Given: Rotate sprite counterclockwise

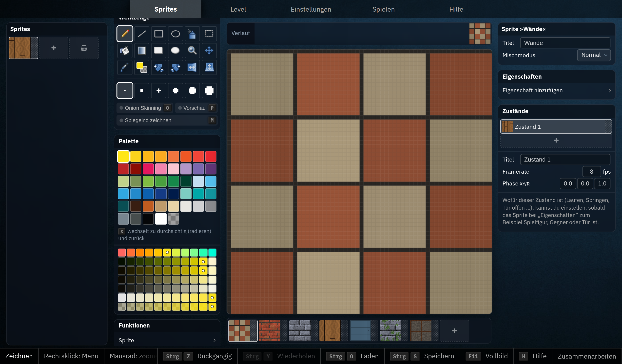Looking at the screenshot, I should pyautogui.click(x=158, y=67).
